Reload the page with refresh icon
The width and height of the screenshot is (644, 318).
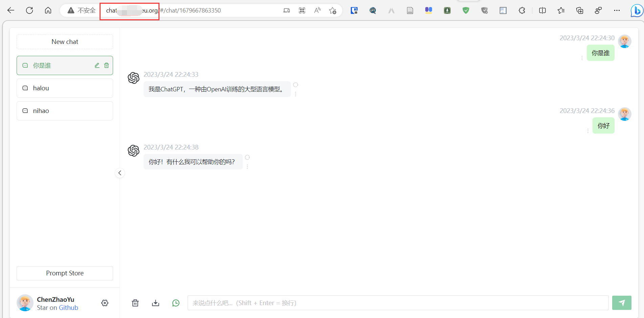click(x=29, y=10)
